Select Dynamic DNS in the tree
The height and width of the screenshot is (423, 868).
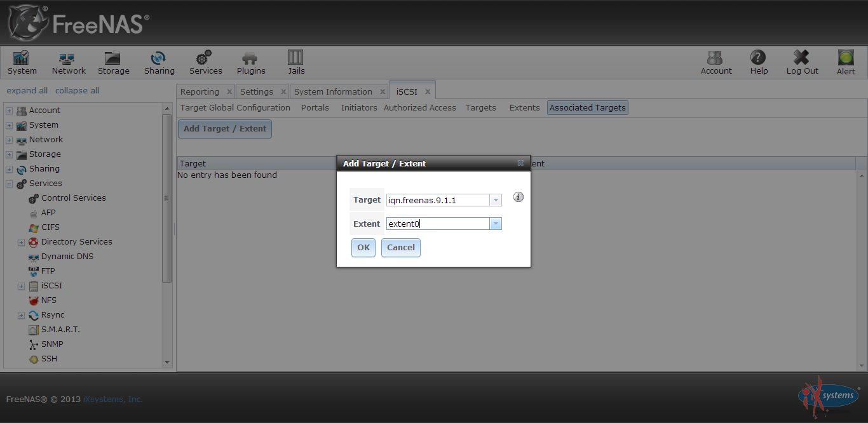tap(67, 257)
